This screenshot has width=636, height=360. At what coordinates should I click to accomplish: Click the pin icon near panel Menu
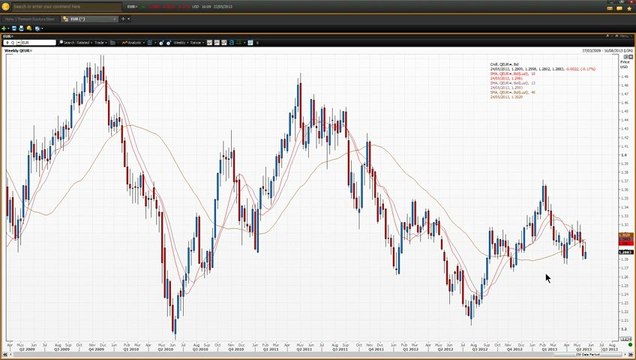point(608,36)
